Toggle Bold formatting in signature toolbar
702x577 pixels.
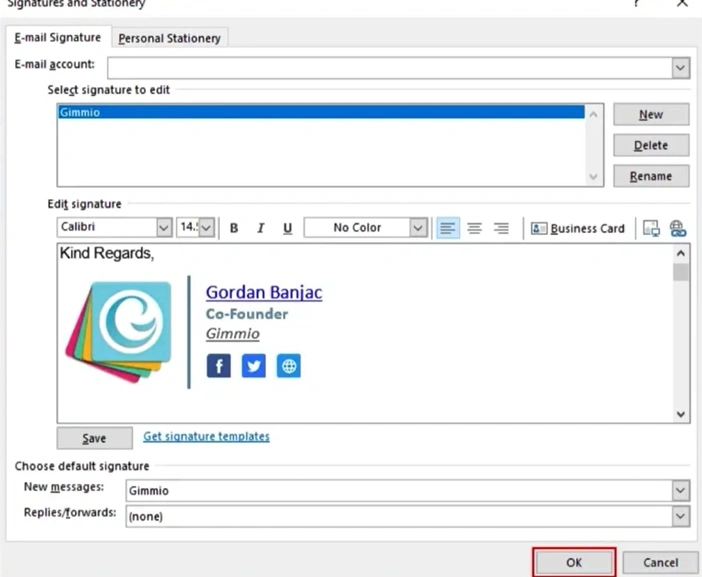click(x=234, y=228)
